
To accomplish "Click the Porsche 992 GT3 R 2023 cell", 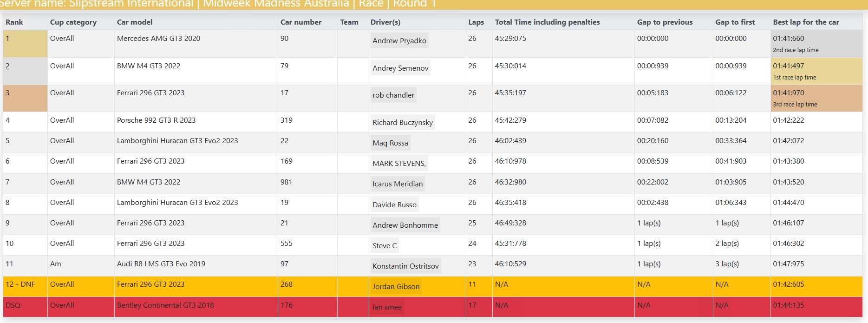I will coord(196,122).
